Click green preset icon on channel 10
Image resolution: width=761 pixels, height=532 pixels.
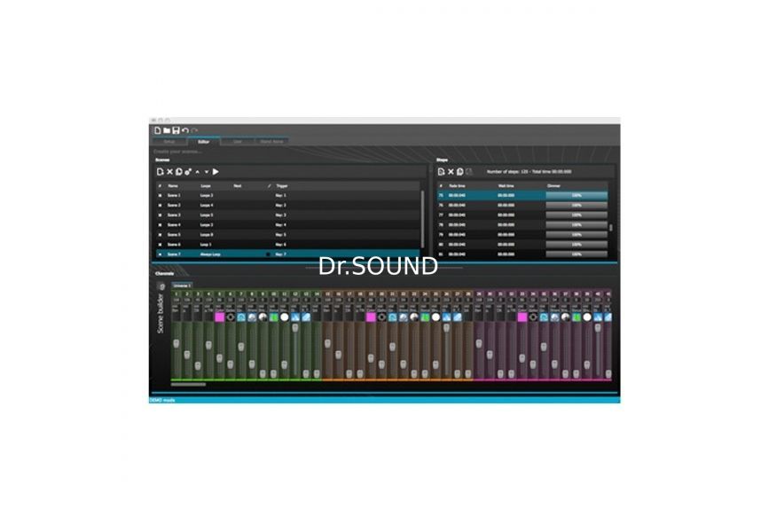(274, 317)
